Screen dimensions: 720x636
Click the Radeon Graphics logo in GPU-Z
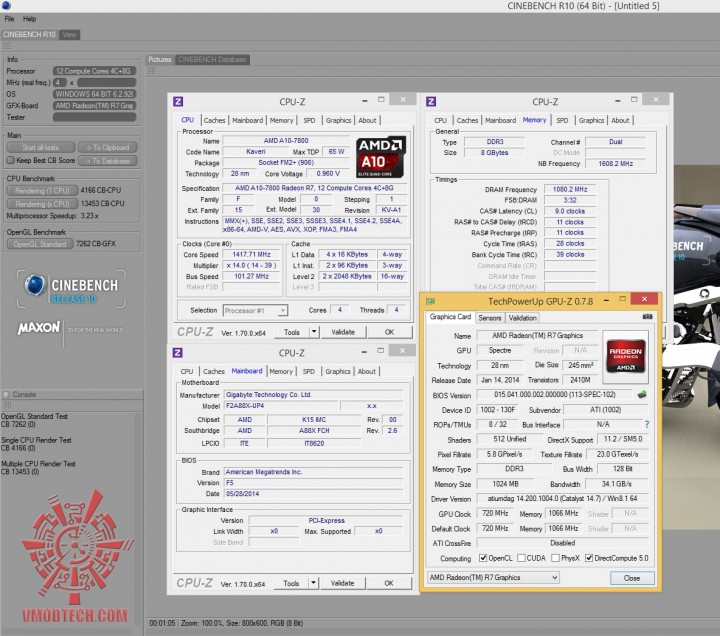(x=625, y=357)
